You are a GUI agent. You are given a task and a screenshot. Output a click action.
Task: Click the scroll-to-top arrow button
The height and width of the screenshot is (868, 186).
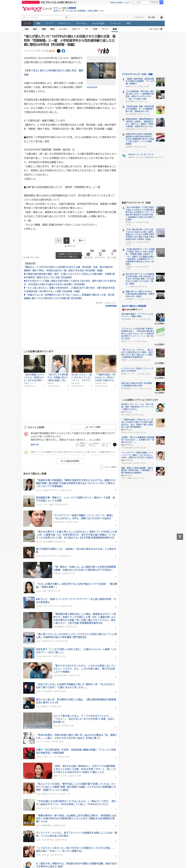(180, 536)
